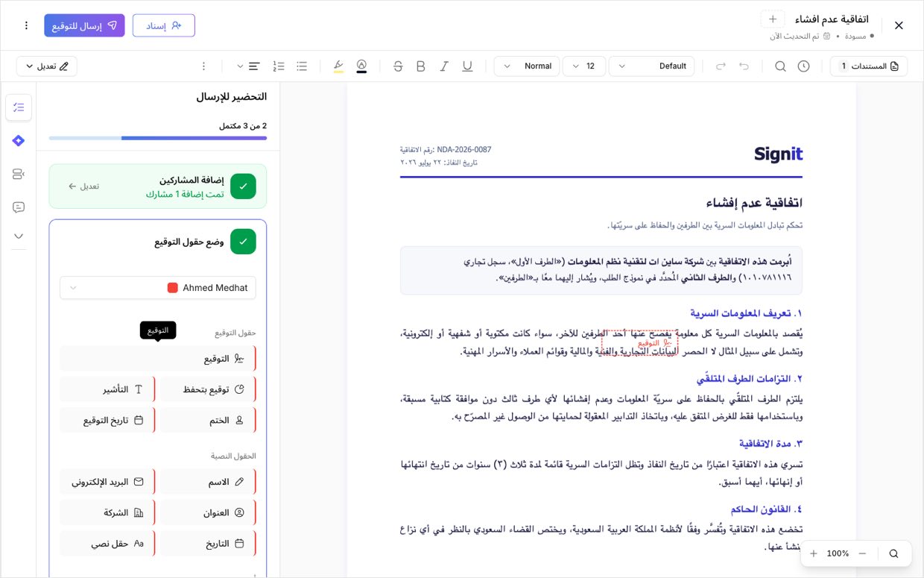Select the الاسم name field
The image size is (924, 578).
pyautogui.click(x=208, y=482)
